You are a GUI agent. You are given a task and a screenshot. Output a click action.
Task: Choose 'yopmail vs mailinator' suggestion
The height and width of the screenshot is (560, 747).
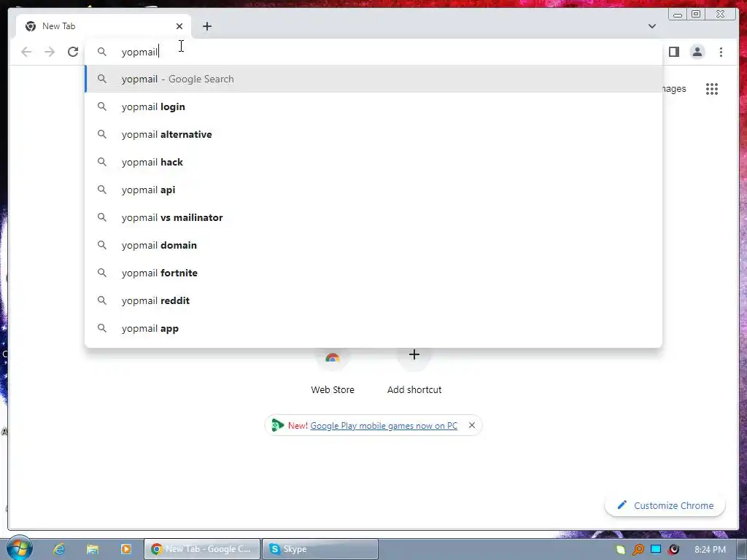(373, 217)
